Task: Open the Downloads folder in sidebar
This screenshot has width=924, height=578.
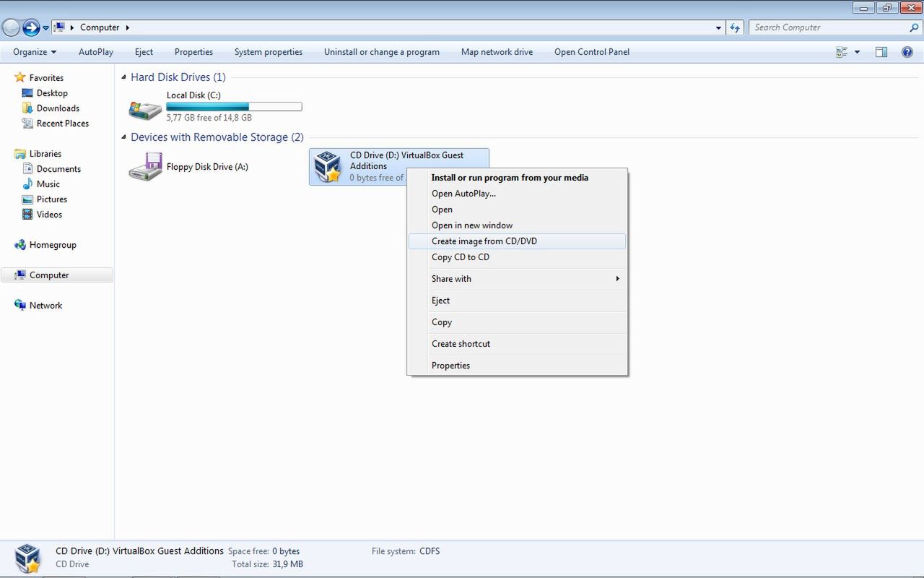Action: tap(58, 108)
